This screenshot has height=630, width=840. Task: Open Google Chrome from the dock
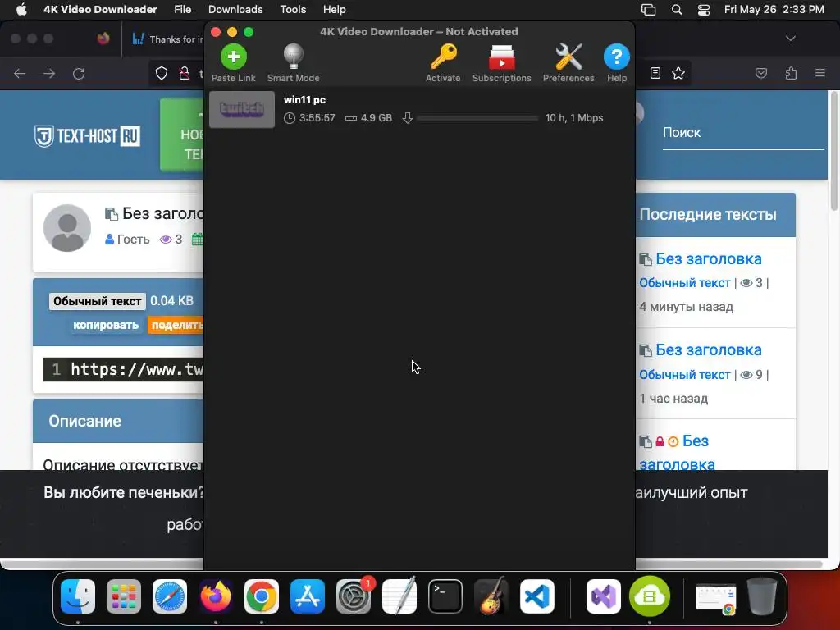(262, 596)
